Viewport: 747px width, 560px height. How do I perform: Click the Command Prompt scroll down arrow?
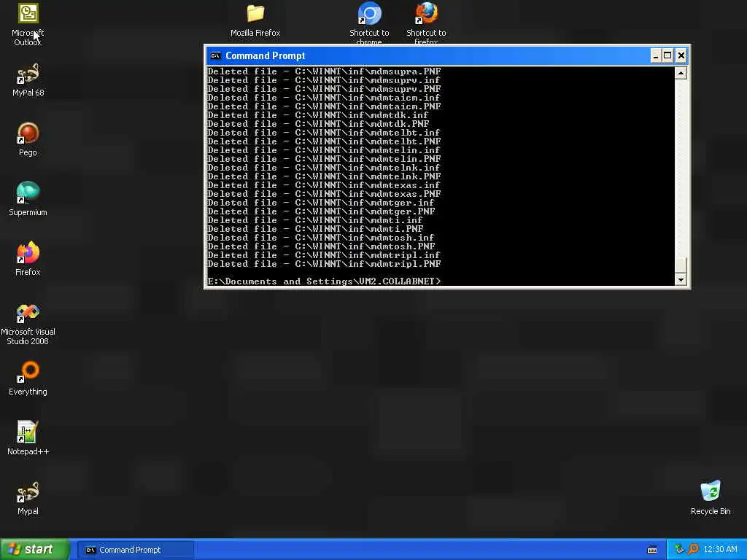tap(681, 279)
